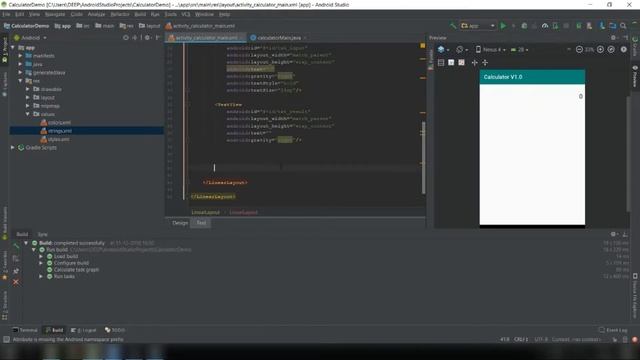
Task: Open the Android profiler gauge icon
Action: [x=545, y=26]
